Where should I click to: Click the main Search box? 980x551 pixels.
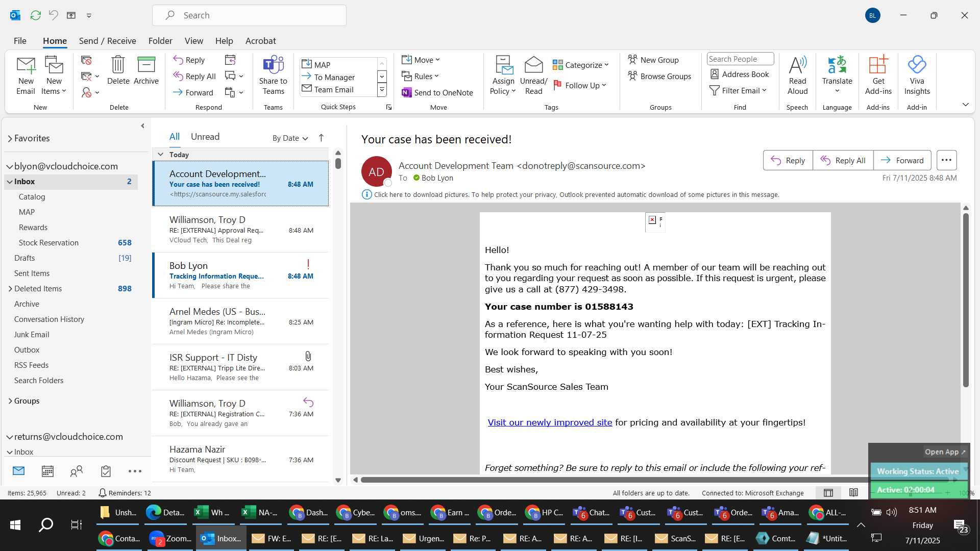(x=249, y=15)
